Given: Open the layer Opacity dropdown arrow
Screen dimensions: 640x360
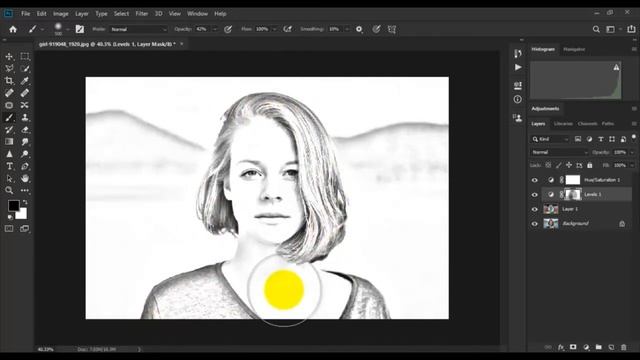Looking at the screenshot, I should (x=632, y=152).
